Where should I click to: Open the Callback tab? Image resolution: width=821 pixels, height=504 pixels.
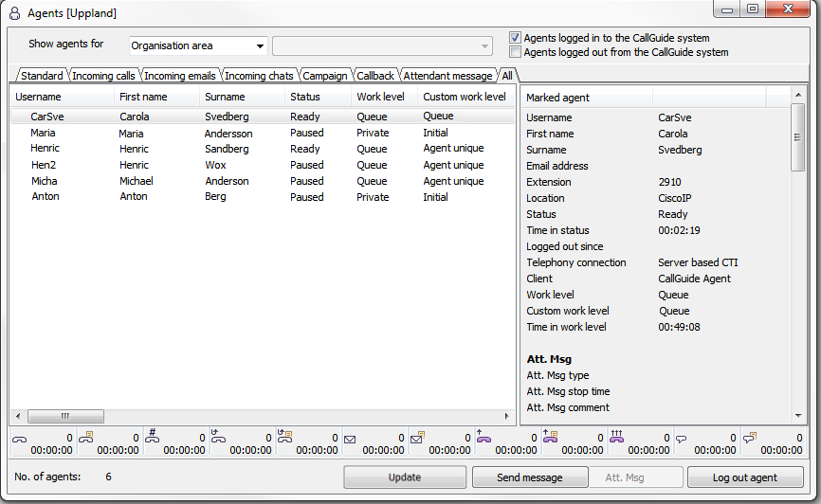tap(375, 76)
